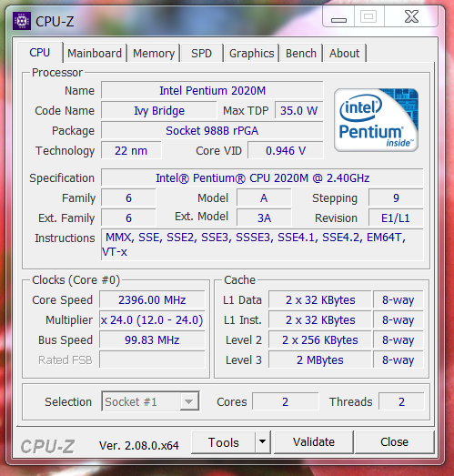The height and width of the screenshot is (476, 454).
Task: Click the Instructions list field
Action: tap(262, 245)
